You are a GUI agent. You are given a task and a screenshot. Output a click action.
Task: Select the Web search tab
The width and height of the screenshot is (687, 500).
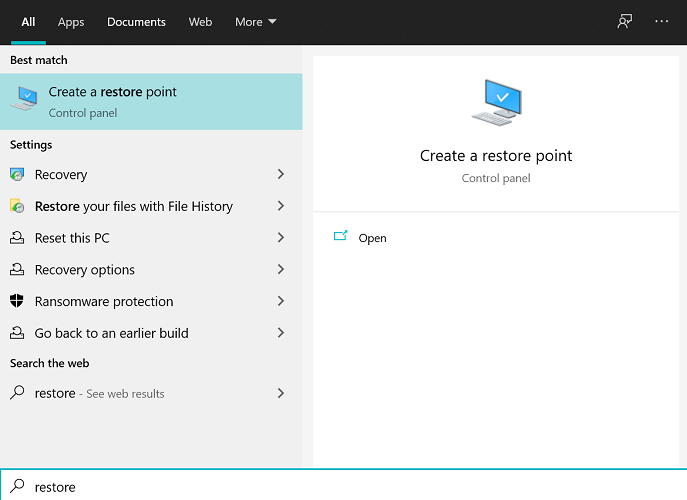click(200, 21)
